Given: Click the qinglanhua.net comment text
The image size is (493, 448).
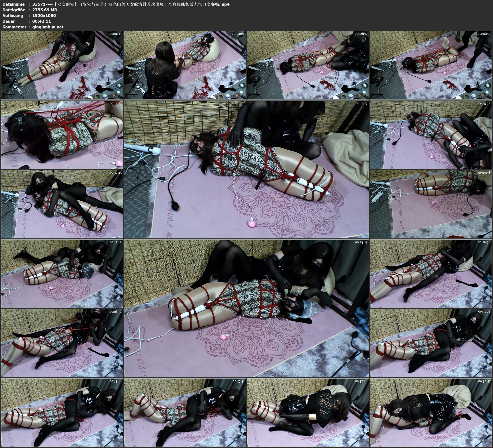Looking at the screenshot, I should [x=48, y=27].
